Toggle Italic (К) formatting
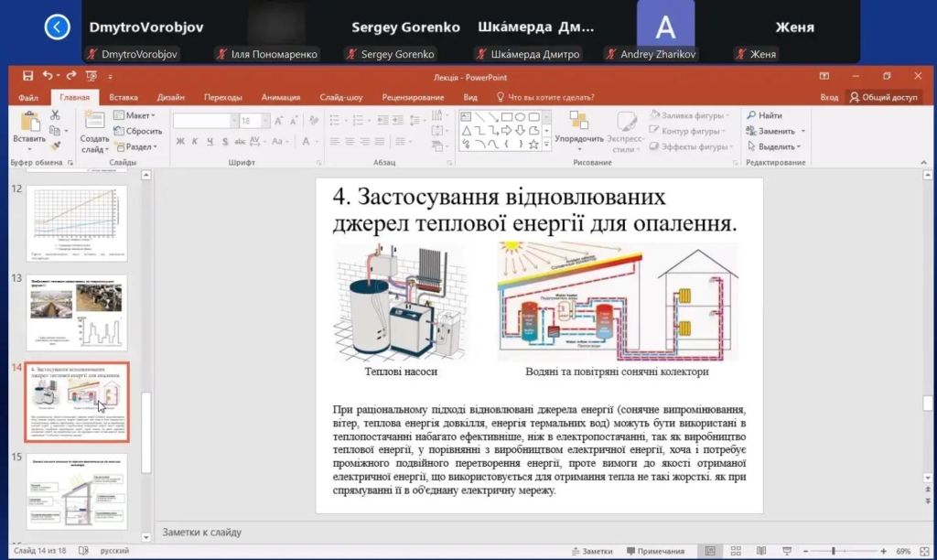The height and width of the screenshot is (560, 937). 195,141
